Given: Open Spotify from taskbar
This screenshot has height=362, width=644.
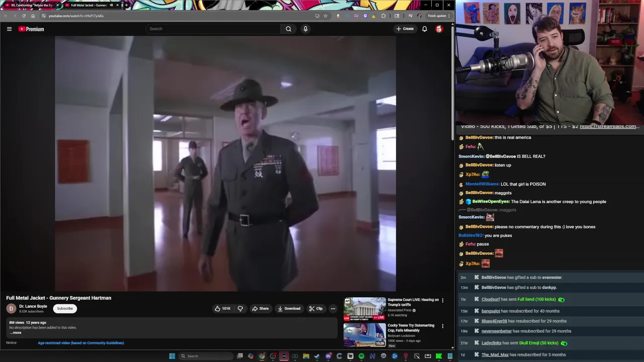Looking at the screenshot, I should (x=361, y=356).
